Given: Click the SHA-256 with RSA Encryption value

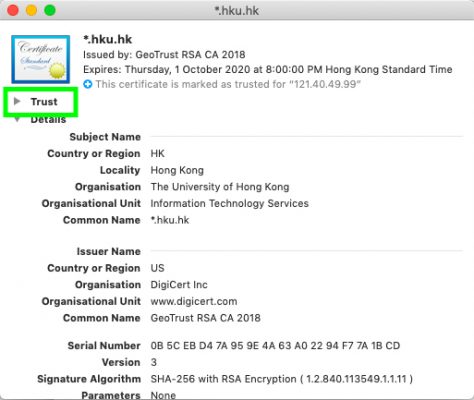Looking at the screenshot, I should tap(282, 379).
